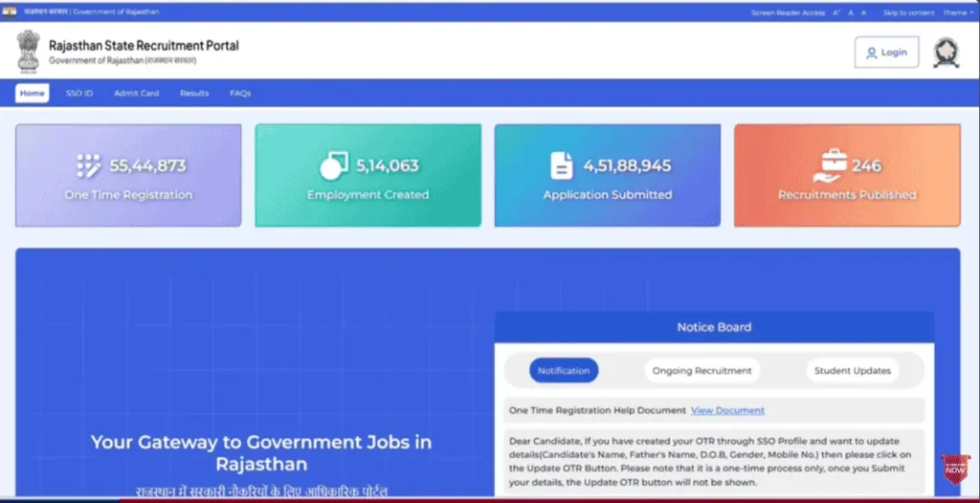Click Your Gateway to Government Jobs heading
Screen dimensions: 980x503
(261, 453)
